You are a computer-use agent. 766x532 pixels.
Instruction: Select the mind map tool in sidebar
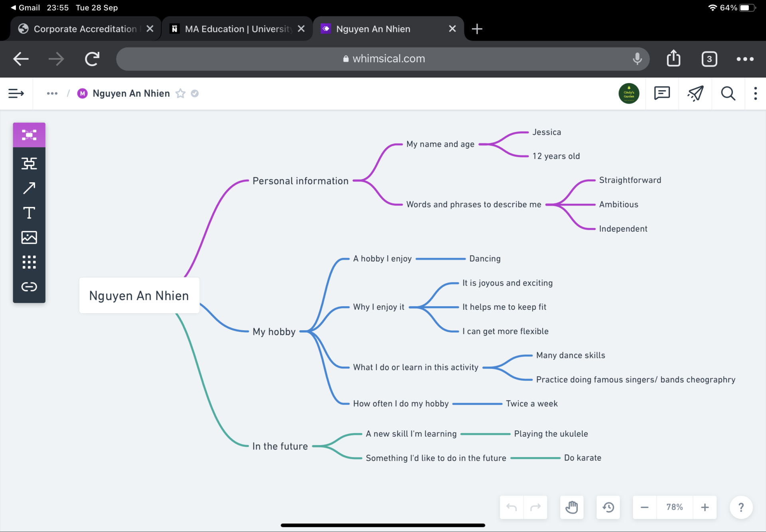click(29, 135)
